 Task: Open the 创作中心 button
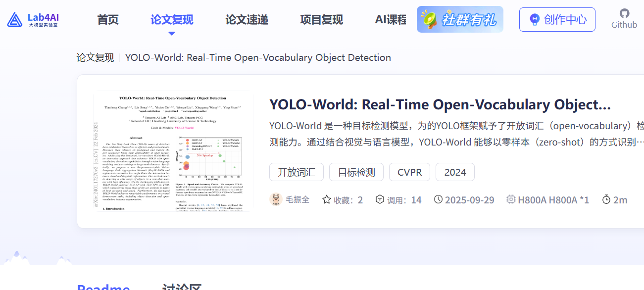coord(557,20)
